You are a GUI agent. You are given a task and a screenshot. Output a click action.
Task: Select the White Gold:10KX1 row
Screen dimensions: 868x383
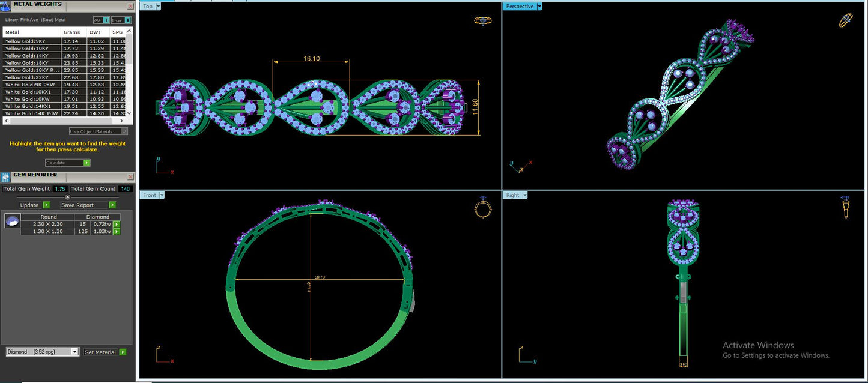click(x=64, y=92)
